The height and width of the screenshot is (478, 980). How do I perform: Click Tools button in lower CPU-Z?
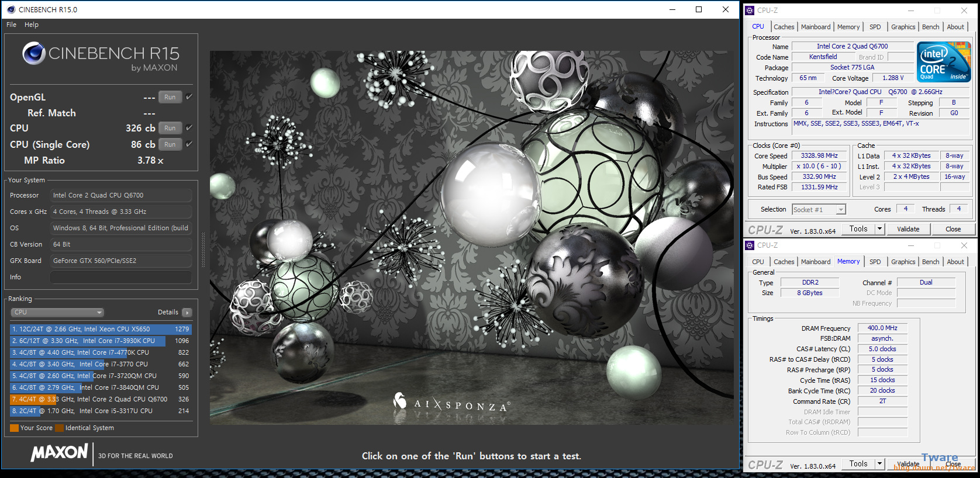[x=858, y=464]
